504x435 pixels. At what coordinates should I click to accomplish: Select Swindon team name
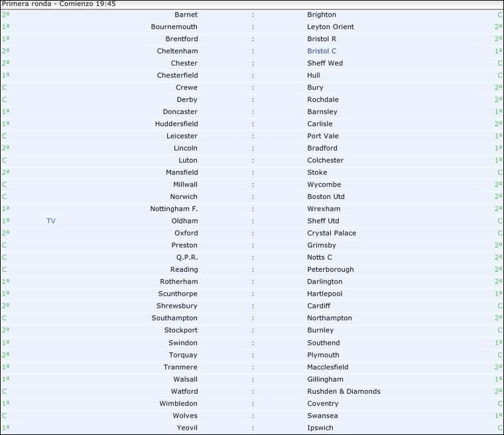point(183,343)
